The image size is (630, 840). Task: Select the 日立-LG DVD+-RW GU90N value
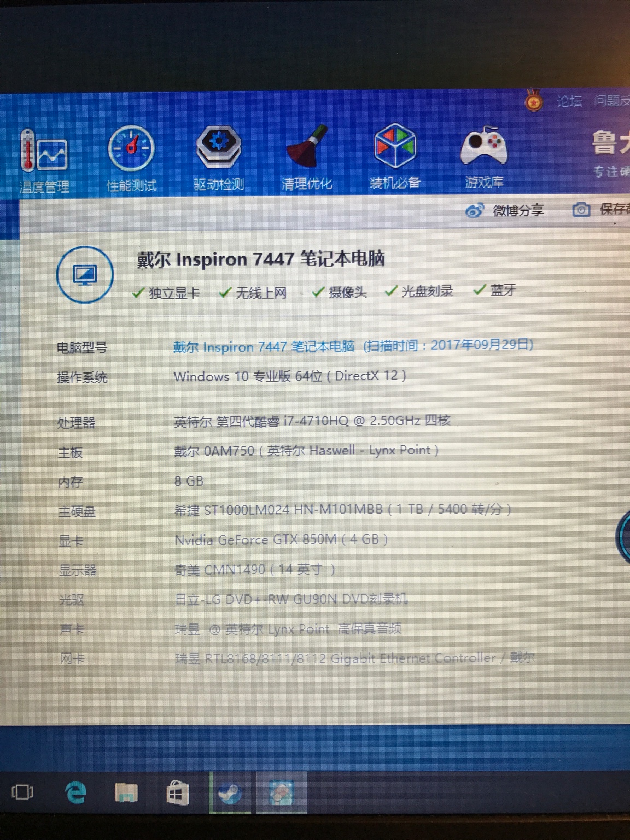[x=291, y=599]
